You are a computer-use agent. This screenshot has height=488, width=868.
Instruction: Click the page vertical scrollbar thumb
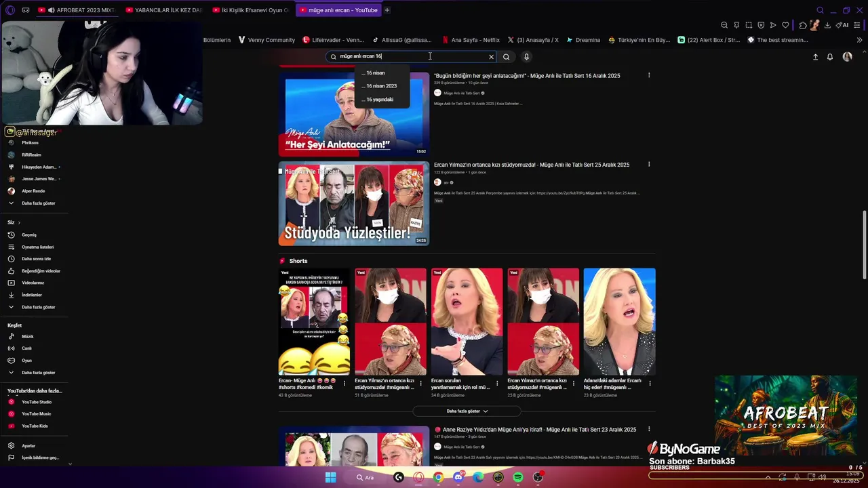(865, 244)
